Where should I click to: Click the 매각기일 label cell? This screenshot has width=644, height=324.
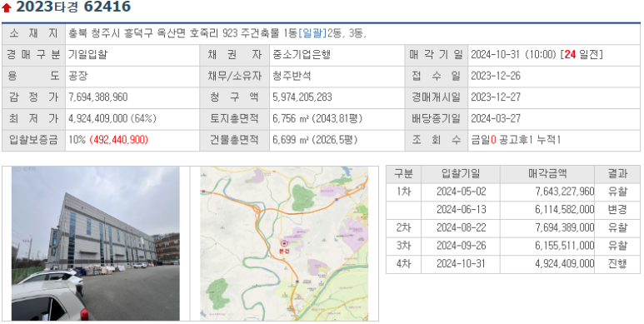437,55
